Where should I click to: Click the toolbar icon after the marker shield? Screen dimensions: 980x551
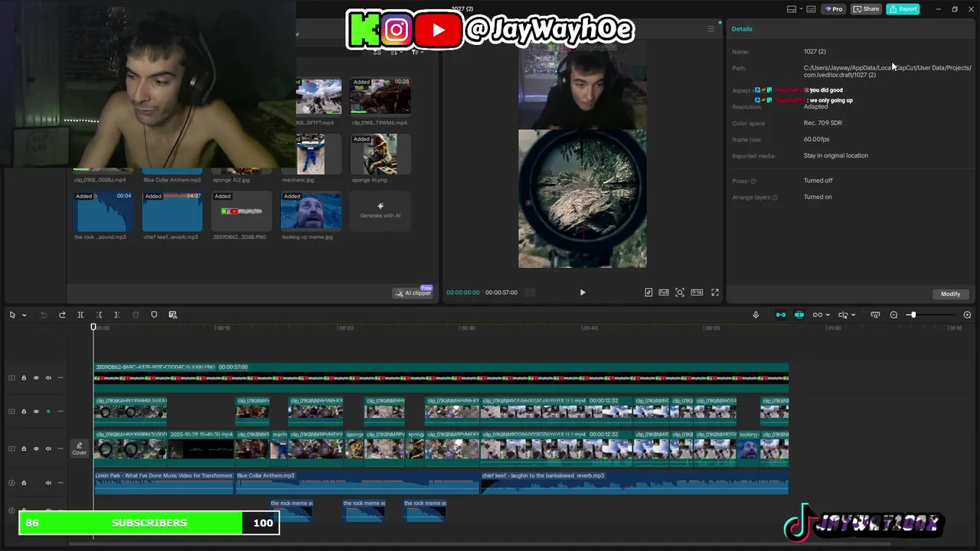[173, 315]
